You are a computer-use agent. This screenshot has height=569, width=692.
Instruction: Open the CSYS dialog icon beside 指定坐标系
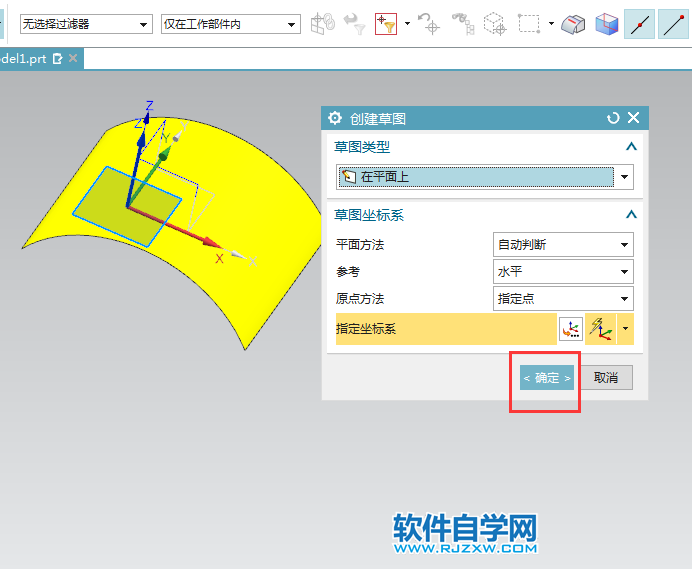pyautogui.click(x=571, y=329)
